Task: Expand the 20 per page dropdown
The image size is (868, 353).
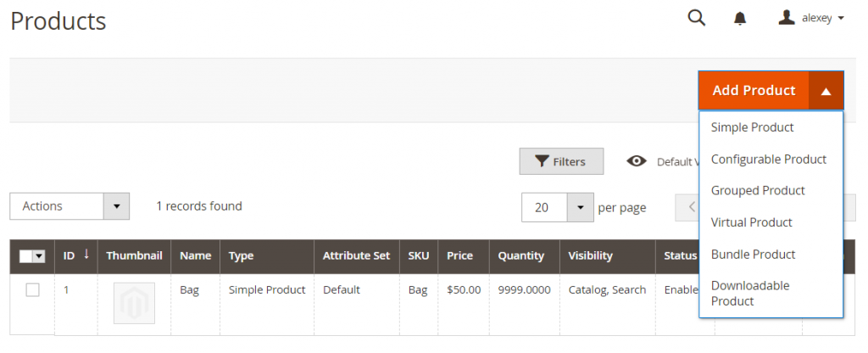Action: click(x=580, y=207)
